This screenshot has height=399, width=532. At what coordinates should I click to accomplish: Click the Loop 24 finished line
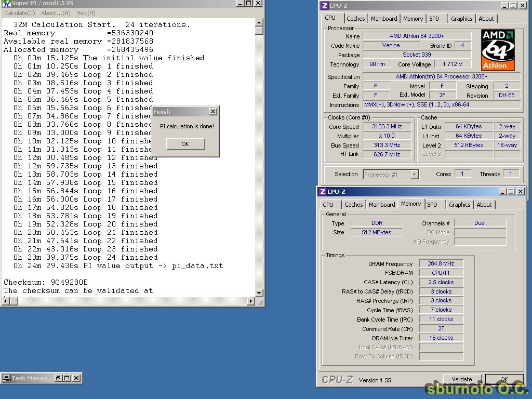click(85, 257)
